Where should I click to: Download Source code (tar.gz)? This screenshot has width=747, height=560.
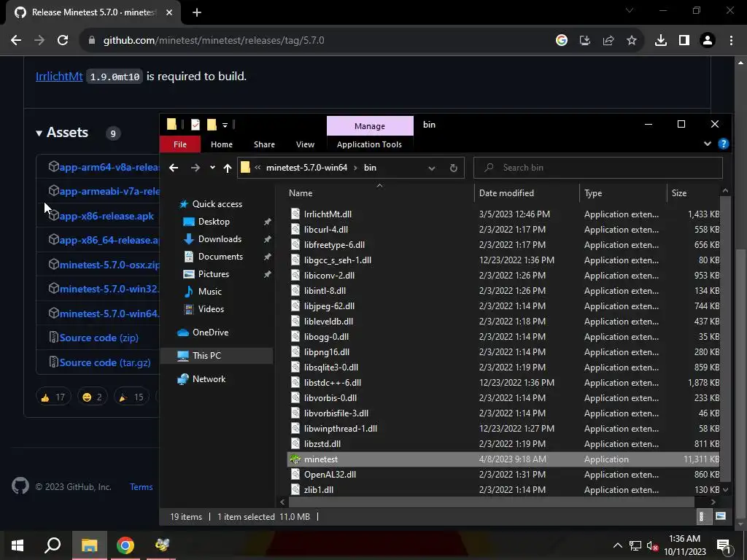click(x=105, y=362)
